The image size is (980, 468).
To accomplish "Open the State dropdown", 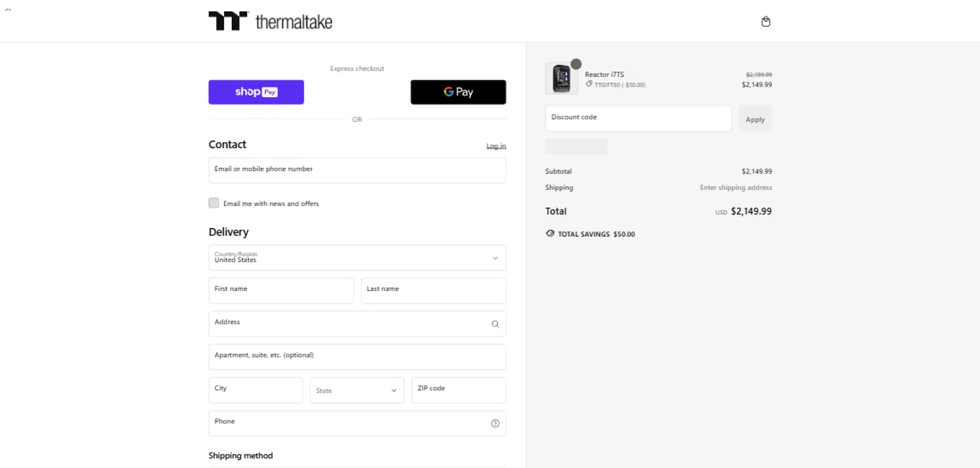I will pos(357,390).
